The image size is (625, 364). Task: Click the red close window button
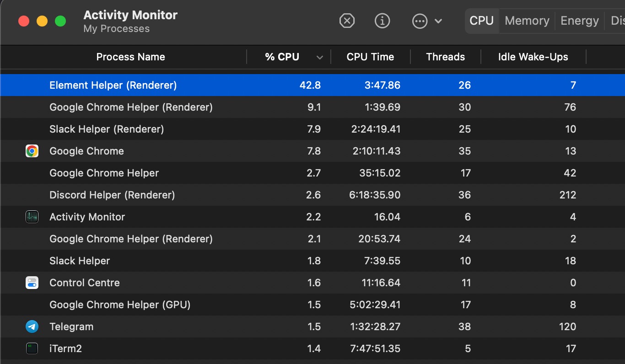(x=24, y=21)
